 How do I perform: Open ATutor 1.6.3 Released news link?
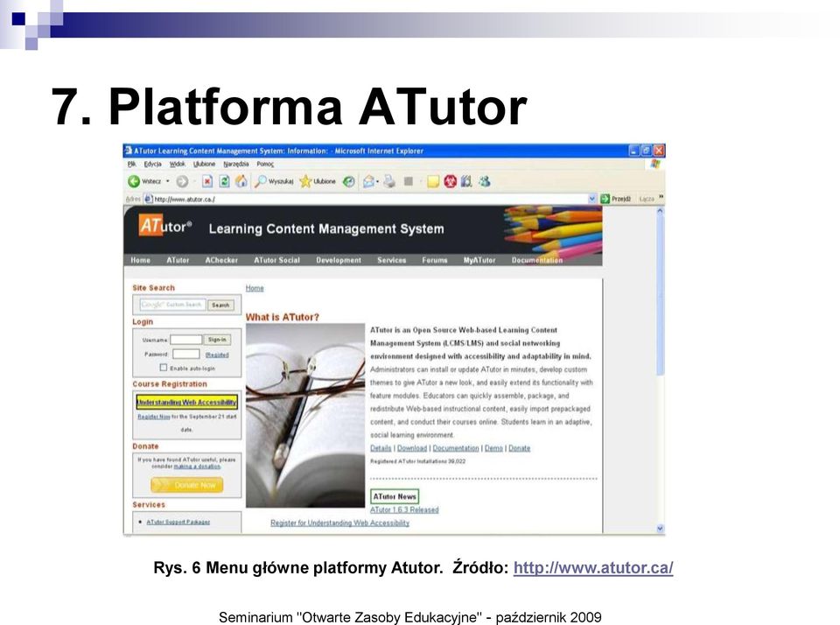tap(404, 509)
